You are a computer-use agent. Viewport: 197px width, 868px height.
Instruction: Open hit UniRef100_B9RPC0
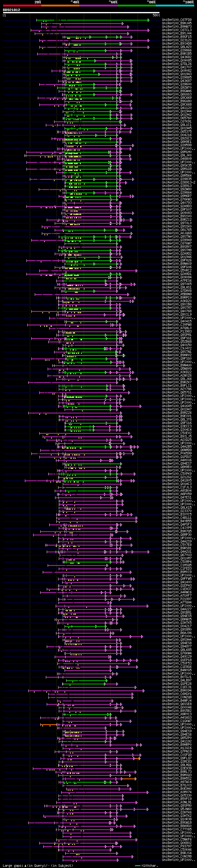pos(177,297)
